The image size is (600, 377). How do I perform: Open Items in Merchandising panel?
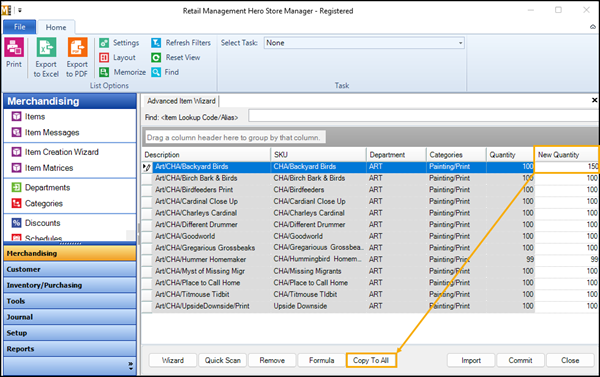pos(28,116)
